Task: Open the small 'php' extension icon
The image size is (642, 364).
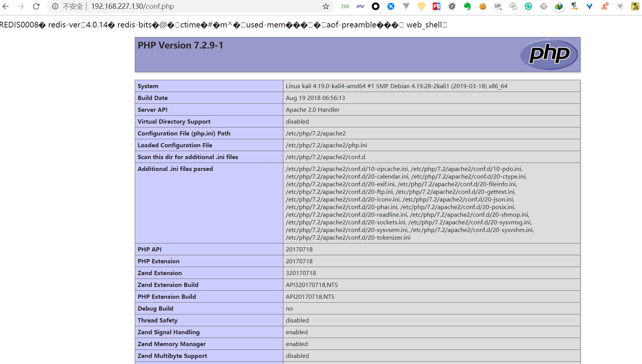Action: click(360, 6)
